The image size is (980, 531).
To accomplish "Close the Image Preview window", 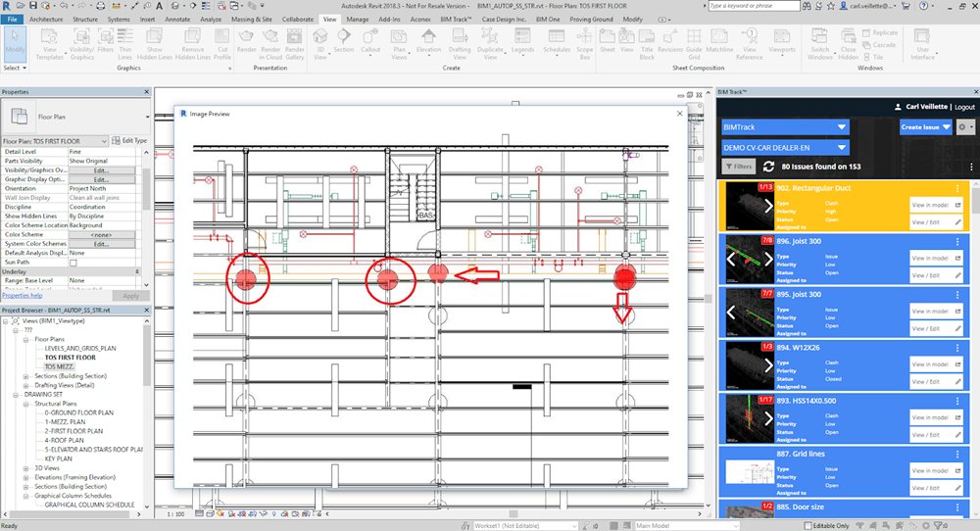I will pyautogui.click(x=679, y=113).
